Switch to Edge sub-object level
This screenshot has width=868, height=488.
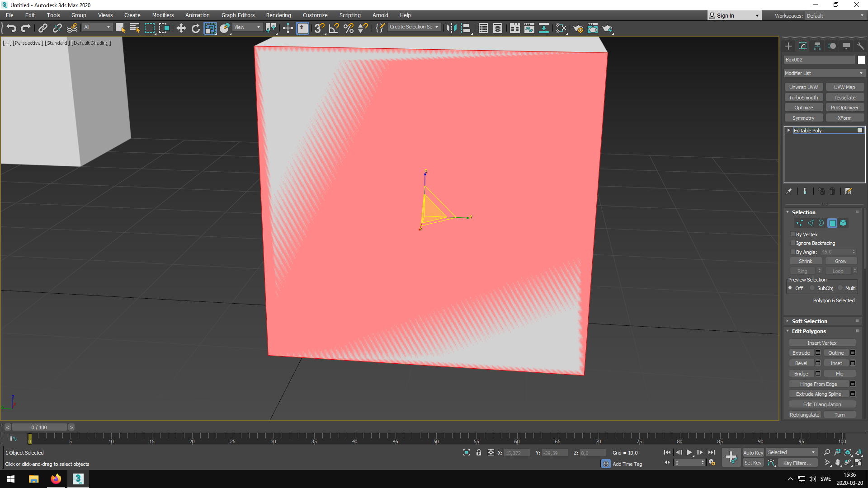(811, 223)
